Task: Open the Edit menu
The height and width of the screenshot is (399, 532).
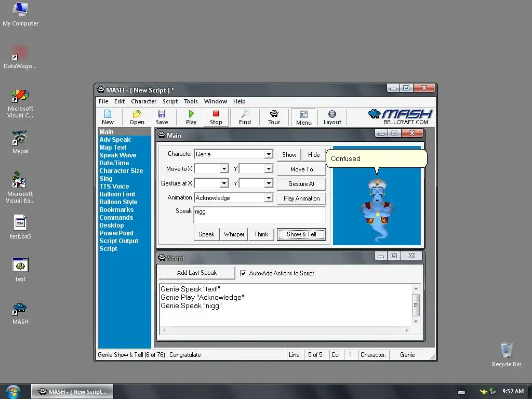Action: point(119,101)
